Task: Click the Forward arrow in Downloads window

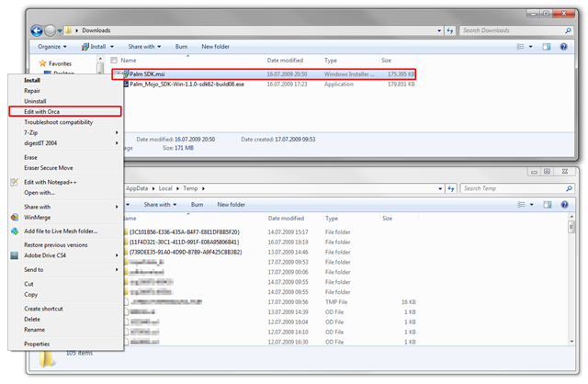Action: point(50,30)
